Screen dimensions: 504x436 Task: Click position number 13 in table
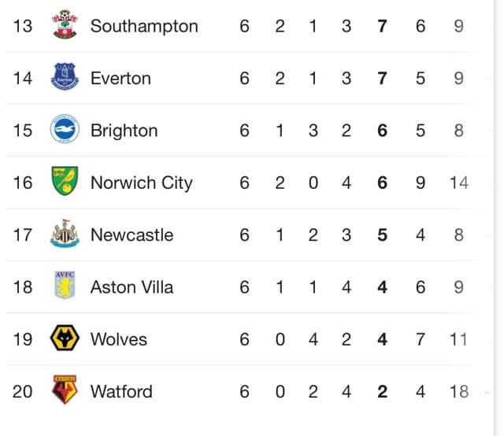[23, 26]
